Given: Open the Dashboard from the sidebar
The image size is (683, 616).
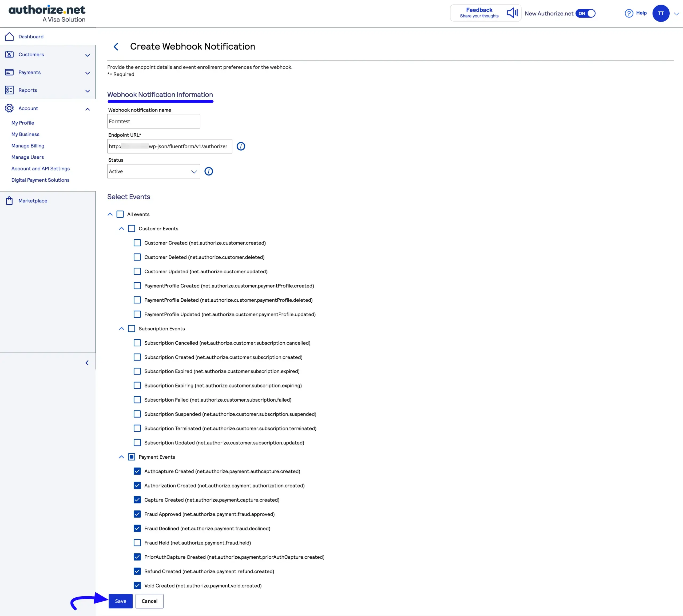Looking at the screenshot, I should tap(9, 36).
